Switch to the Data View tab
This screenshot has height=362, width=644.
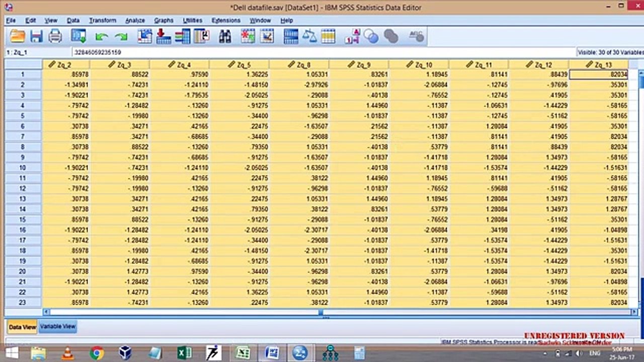click(22, 327)
